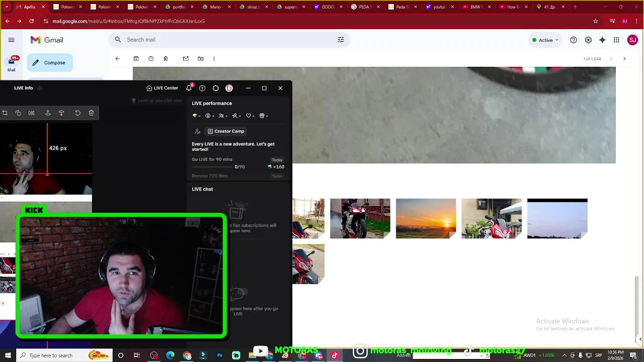Open a new browser tab
The image size is (644, 362).
[575, 7]
